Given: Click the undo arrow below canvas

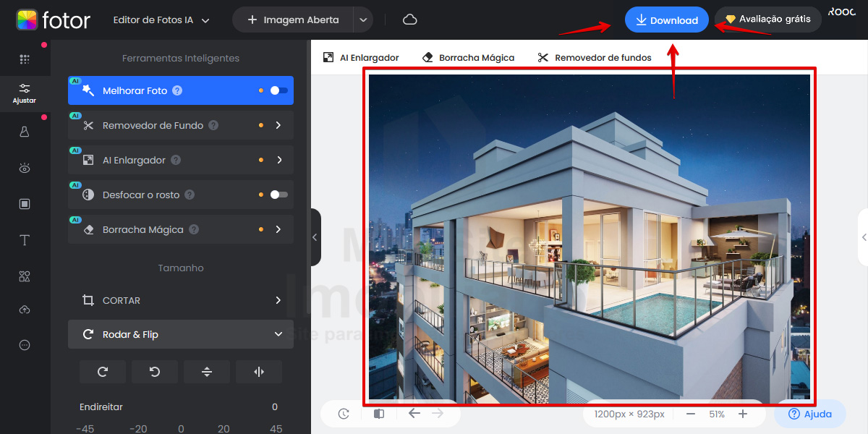Looking at the screenshot, I should [414, 414].
